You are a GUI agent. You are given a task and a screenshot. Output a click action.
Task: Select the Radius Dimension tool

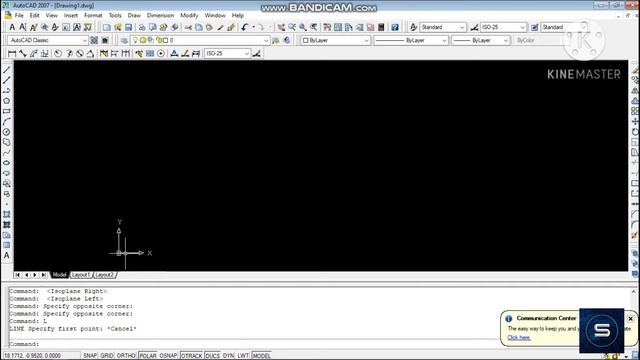(58, 53)
